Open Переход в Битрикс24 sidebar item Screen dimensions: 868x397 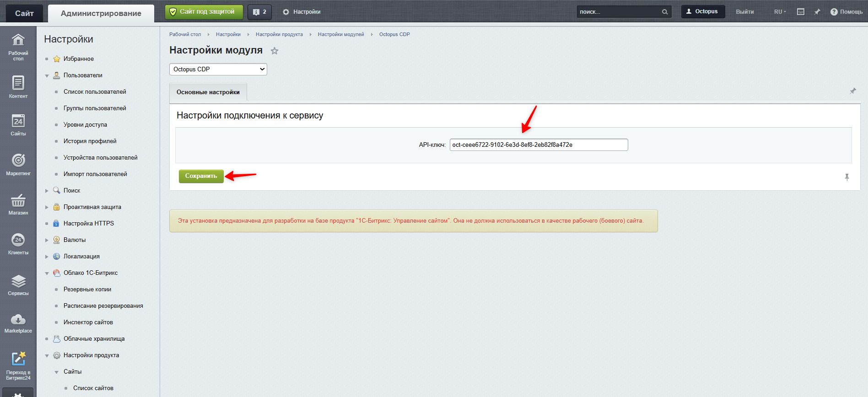click(18, 366)
